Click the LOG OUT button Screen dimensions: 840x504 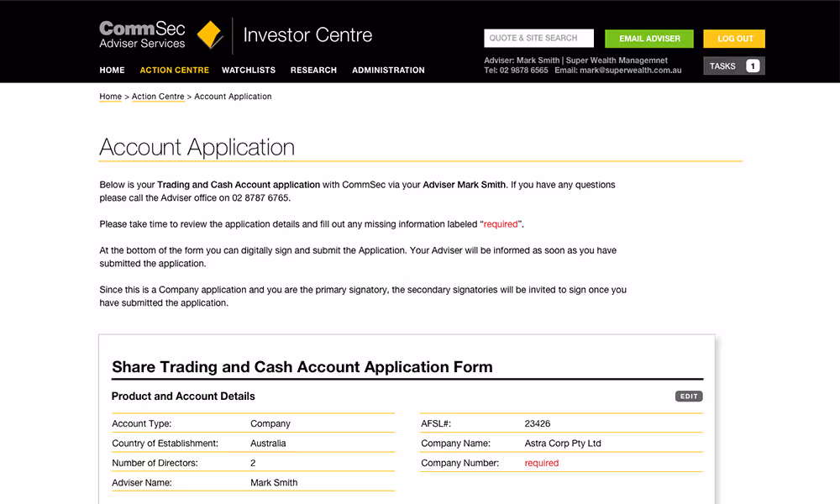tap(734, 39)
